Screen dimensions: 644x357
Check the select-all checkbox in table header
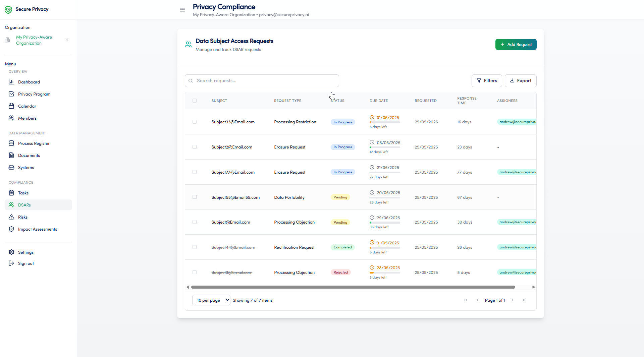coord(195,101)
